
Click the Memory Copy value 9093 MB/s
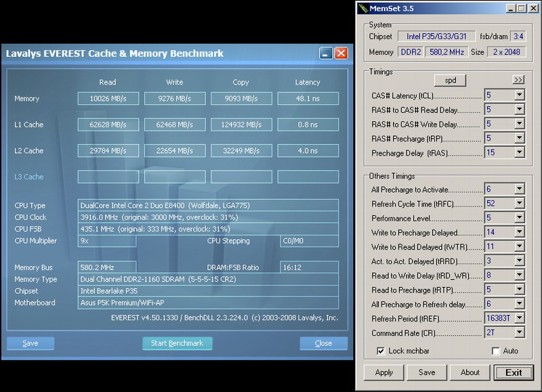coord(241,98)
